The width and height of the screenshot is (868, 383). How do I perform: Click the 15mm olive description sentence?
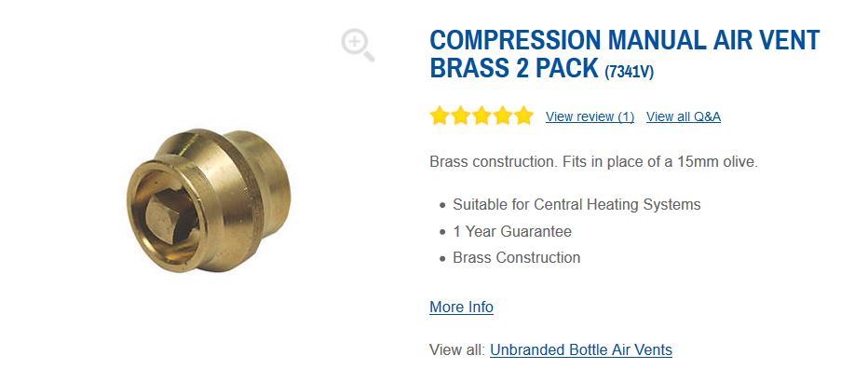[594, 162]
